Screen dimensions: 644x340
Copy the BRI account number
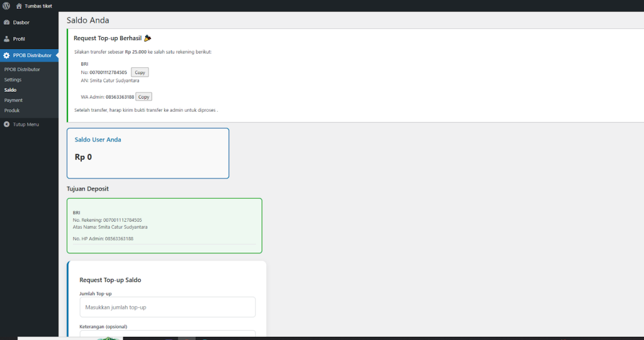[x=140, y=72]
